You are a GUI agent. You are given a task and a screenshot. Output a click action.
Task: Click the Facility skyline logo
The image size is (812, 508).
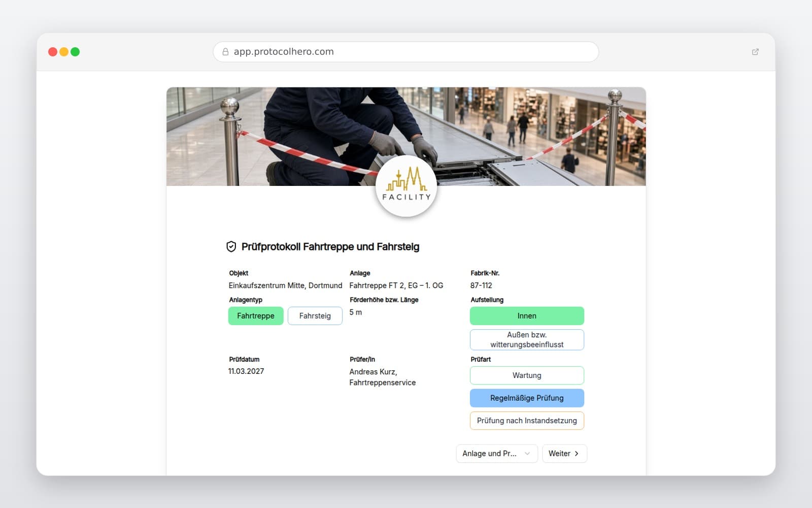406,186
